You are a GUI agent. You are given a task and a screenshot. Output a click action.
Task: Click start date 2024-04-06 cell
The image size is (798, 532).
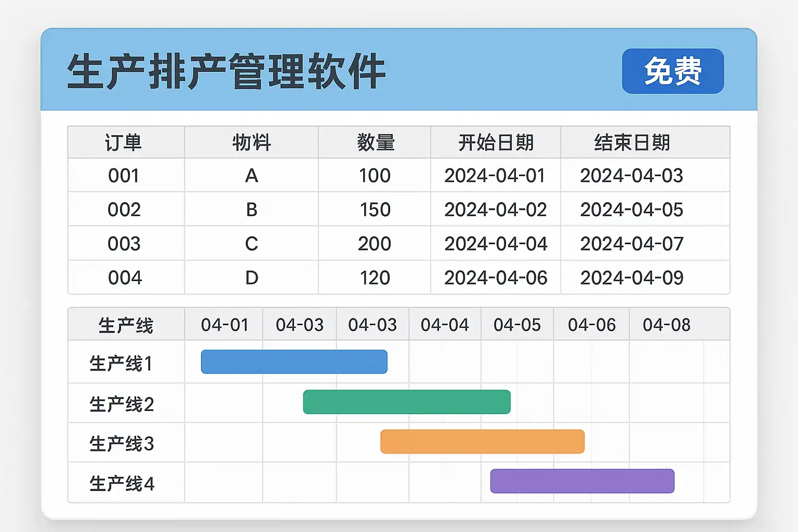pos(496,278)
